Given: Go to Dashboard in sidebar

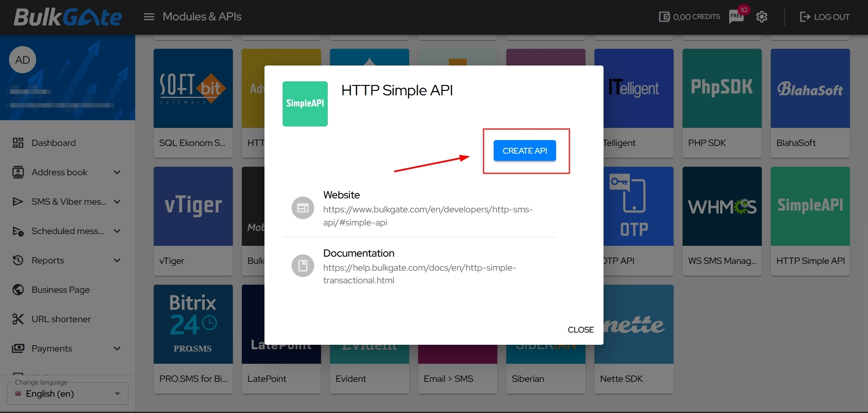Looking at the screenshot, I should tap(53, 143).
